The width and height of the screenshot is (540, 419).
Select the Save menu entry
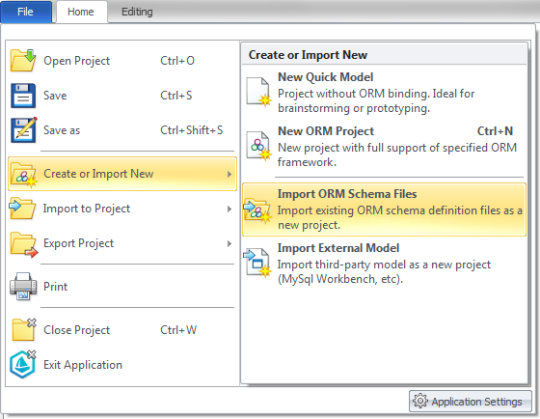coord(122,95)
